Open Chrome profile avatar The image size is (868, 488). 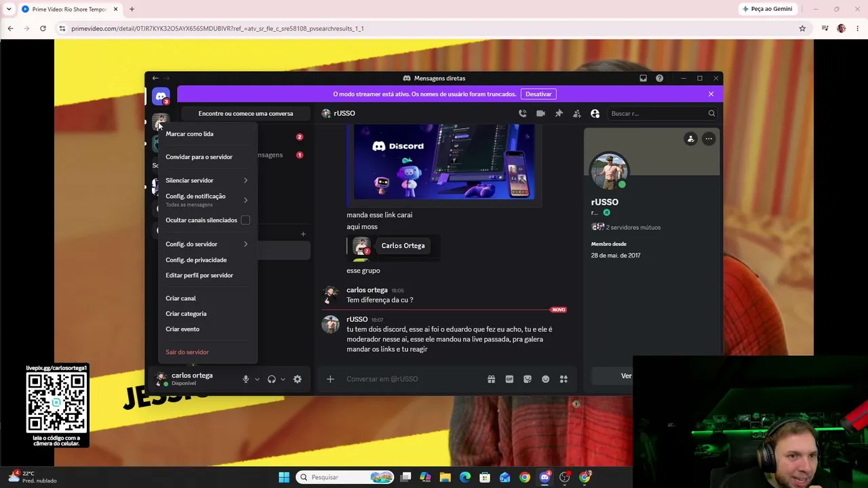[x=842, y=28]
